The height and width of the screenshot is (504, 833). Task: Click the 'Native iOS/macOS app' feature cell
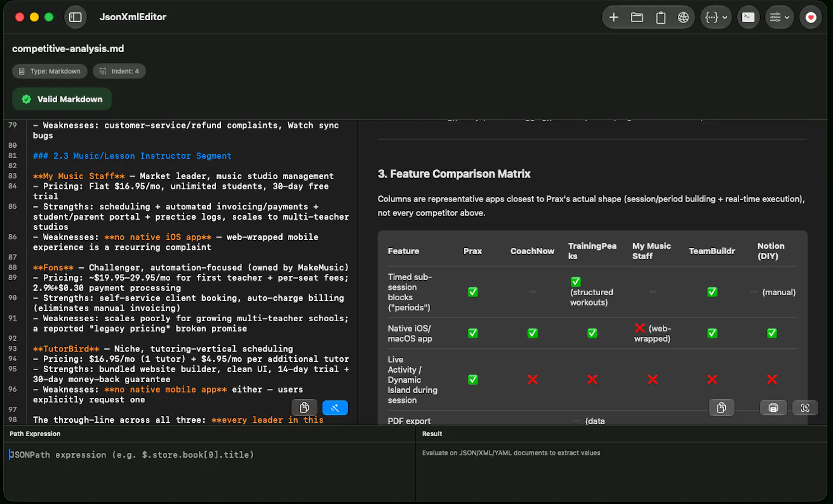pyautogui.click(x=410, y=333)
